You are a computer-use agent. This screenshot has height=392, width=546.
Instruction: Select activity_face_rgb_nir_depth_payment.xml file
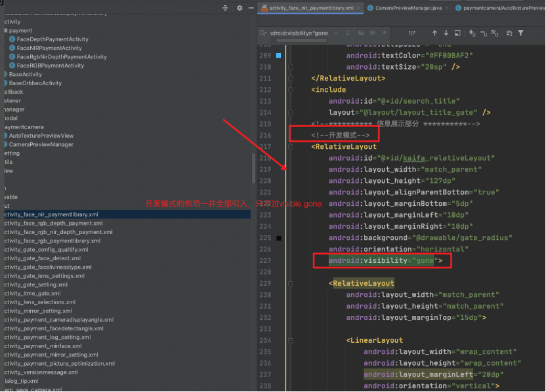click(x=58, y=232)
